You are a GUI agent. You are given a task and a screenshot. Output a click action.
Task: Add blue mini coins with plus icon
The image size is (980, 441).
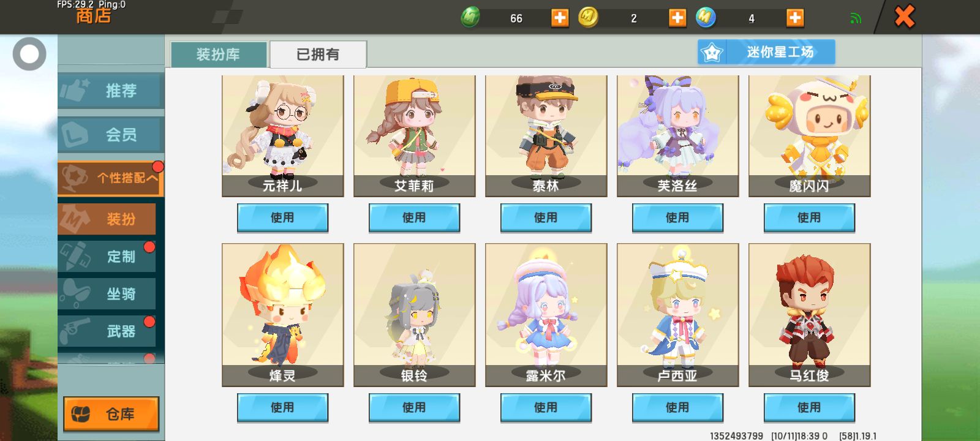coord(795,18)
